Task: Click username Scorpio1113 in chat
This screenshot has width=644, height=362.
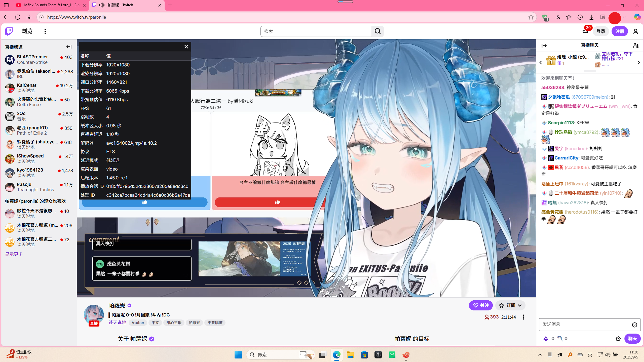Action: 561,123
